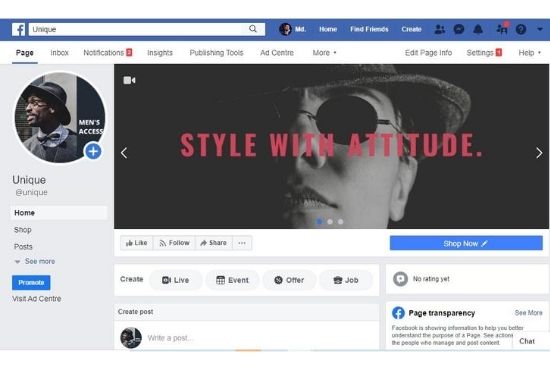The height and width of the screenshot is (370, 550).
Task: Open the Chat bar
Action: click(530, 341)
